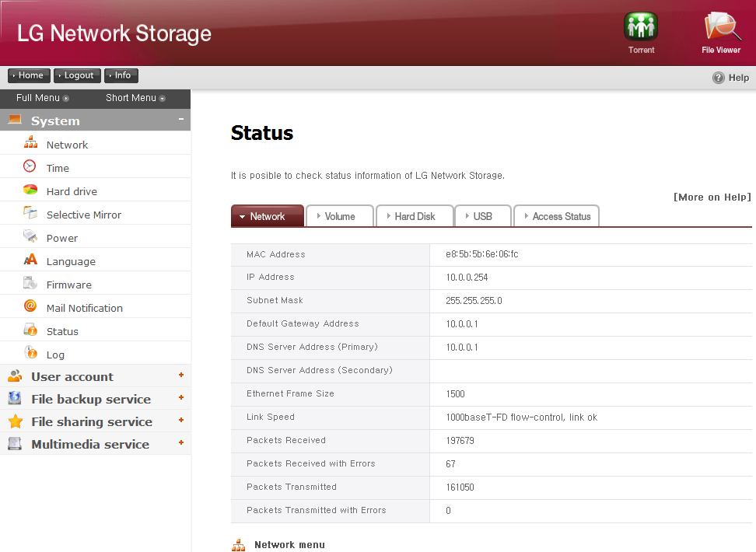Click the Selective Mirror icon

(x=30, y=212)
